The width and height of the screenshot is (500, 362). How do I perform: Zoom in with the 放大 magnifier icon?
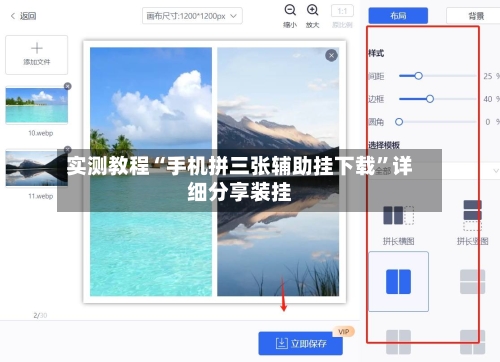pyautogui.click(x=312, y=10)
